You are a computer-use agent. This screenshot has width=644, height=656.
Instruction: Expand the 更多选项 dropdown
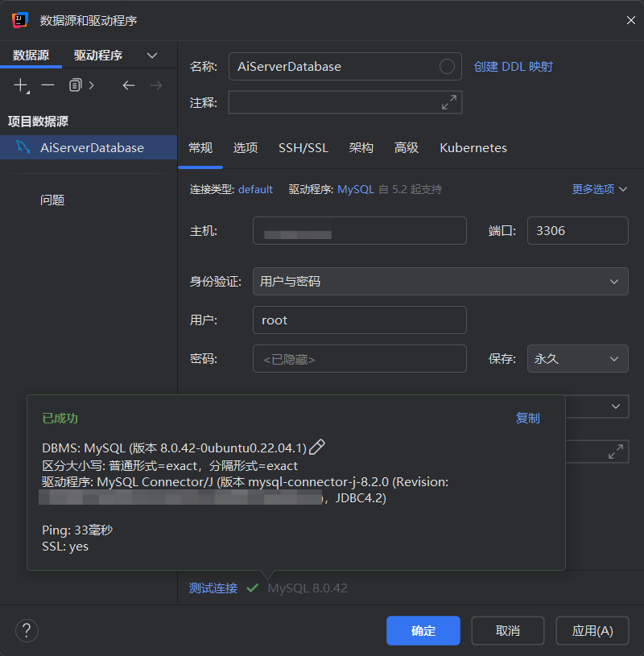click(599, 189)
